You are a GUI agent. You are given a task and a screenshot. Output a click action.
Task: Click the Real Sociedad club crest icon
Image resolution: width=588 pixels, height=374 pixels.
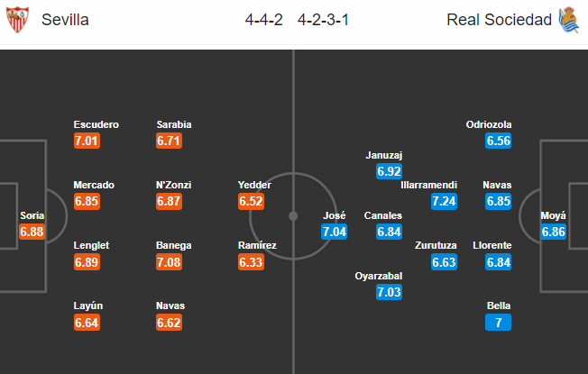(568, 20)
